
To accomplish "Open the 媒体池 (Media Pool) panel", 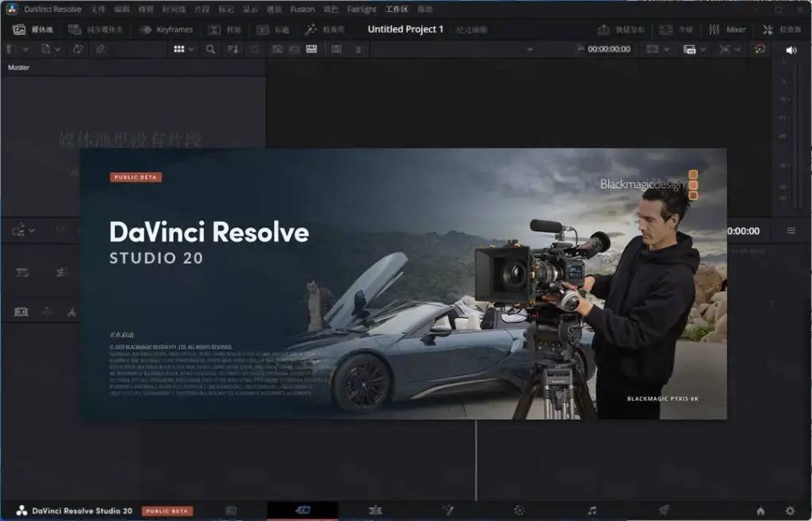I will pos(33,29).
